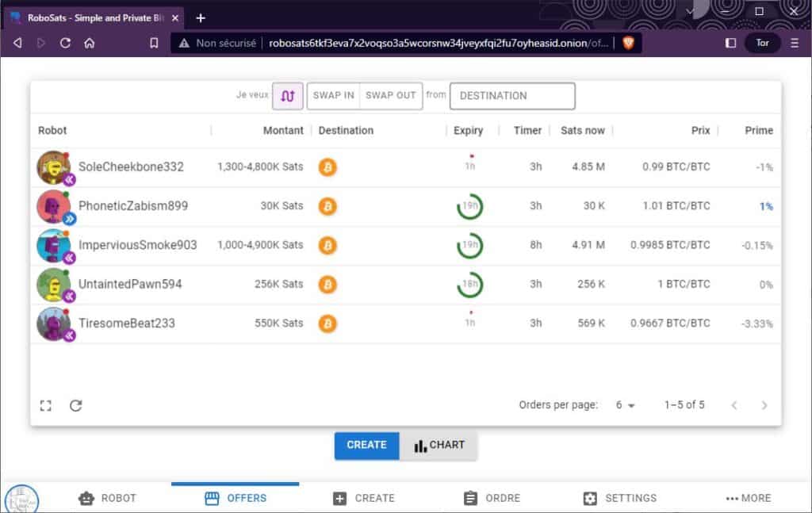Click the -3.33% premium for TiresomeBeat233
Screen dimensions: 812x513
click(757, 323)
